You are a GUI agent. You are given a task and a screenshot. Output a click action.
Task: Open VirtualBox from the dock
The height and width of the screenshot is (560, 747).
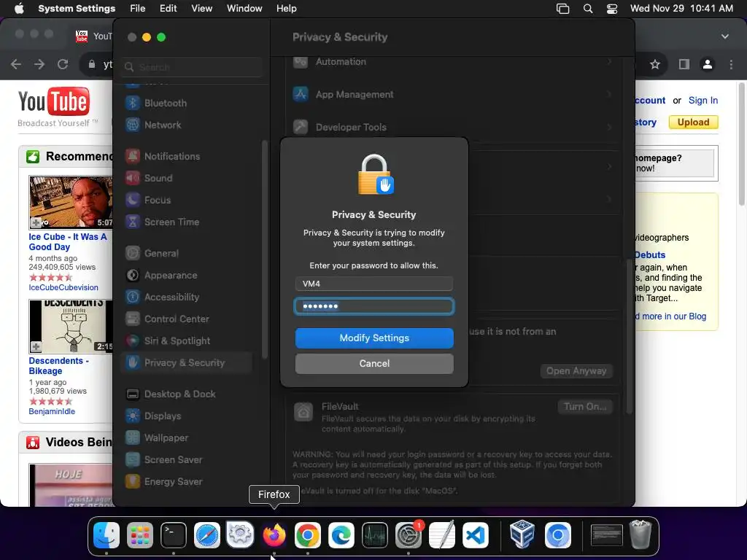[522, 534]
